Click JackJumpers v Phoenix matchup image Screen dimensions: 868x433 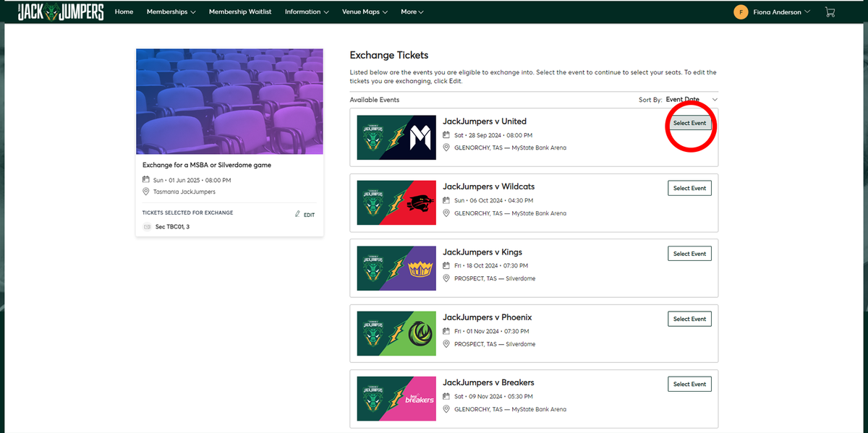(x=396, y=333)
